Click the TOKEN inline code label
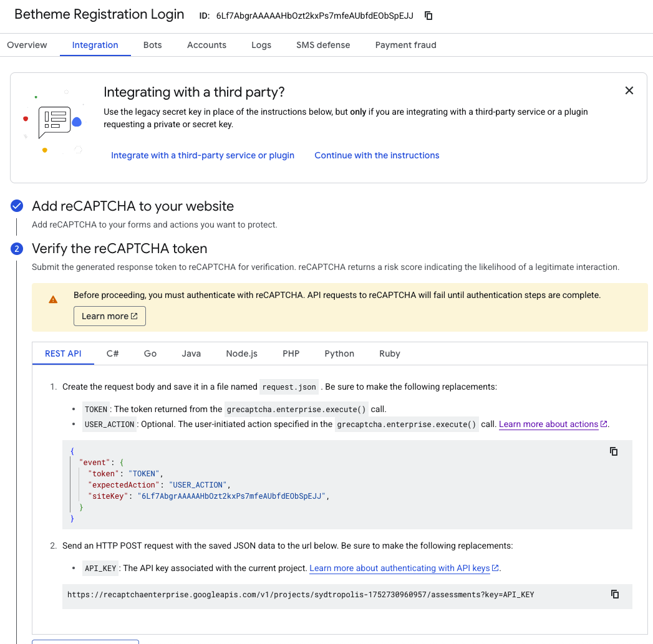Viewport: 653px width, 644px height. (x=96, y=409)
